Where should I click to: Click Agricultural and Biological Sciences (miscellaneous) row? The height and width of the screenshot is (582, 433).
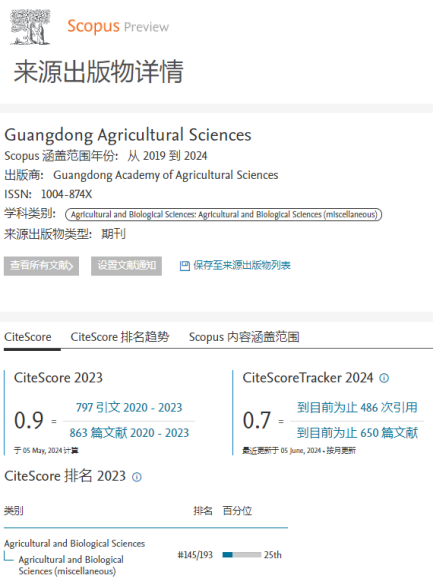click(71, 565)
